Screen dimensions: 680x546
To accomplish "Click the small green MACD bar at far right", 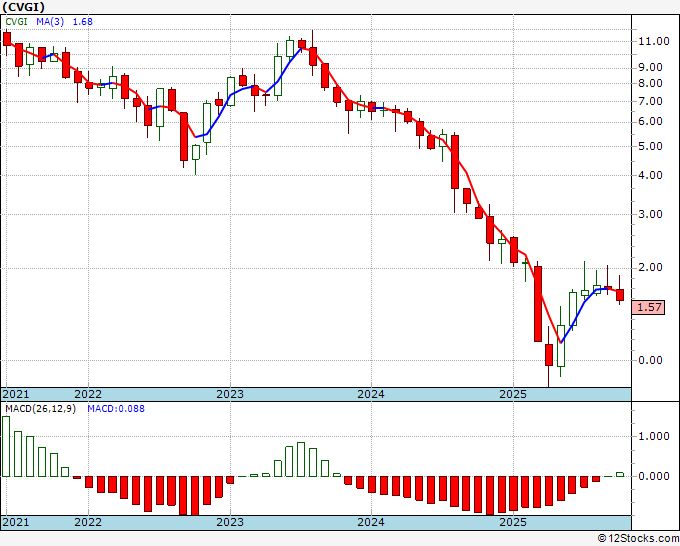I will [620, 475].
